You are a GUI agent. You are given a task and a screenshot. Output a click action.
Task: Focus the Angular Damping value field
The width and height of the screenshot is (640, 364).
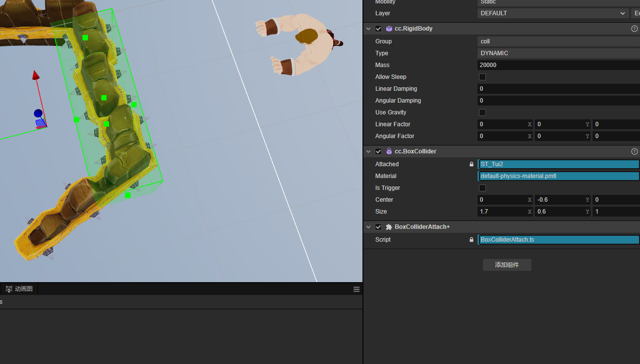pyautogui.click(x=559, y=101)
